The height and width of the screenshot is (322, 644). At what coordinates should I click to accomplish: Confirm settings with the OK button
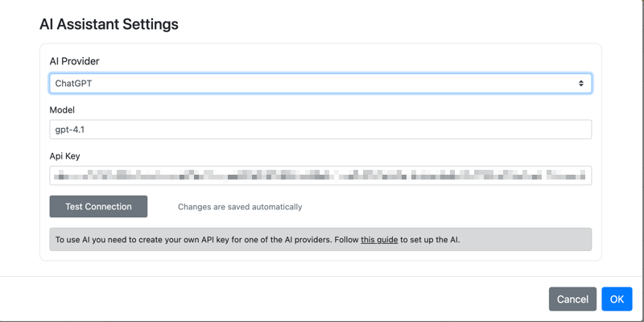[617, 299]
